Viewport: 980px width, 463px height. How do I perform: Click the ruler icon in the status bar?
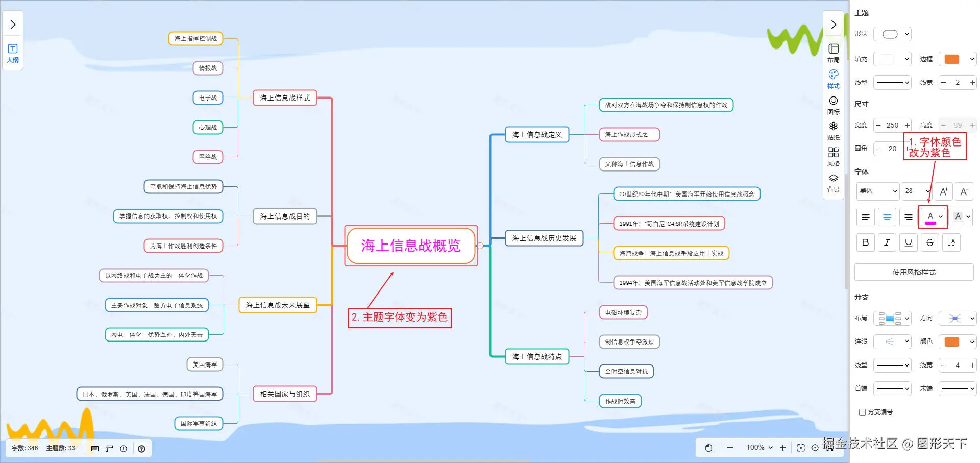[109, 449]
